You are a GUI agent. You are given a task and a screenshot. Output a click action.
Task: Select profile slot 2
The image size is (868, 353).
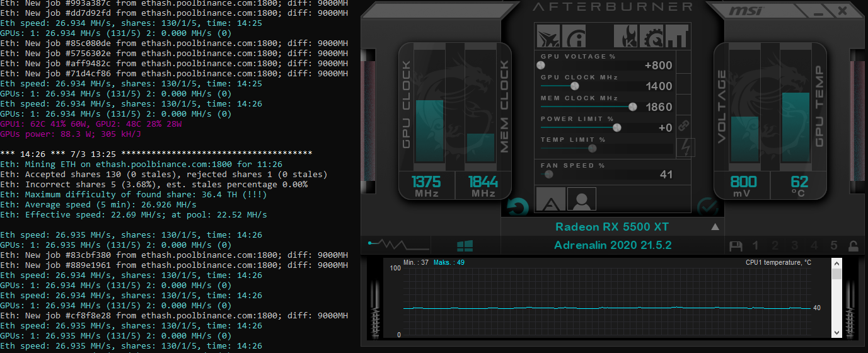click(x=775, y=246)
